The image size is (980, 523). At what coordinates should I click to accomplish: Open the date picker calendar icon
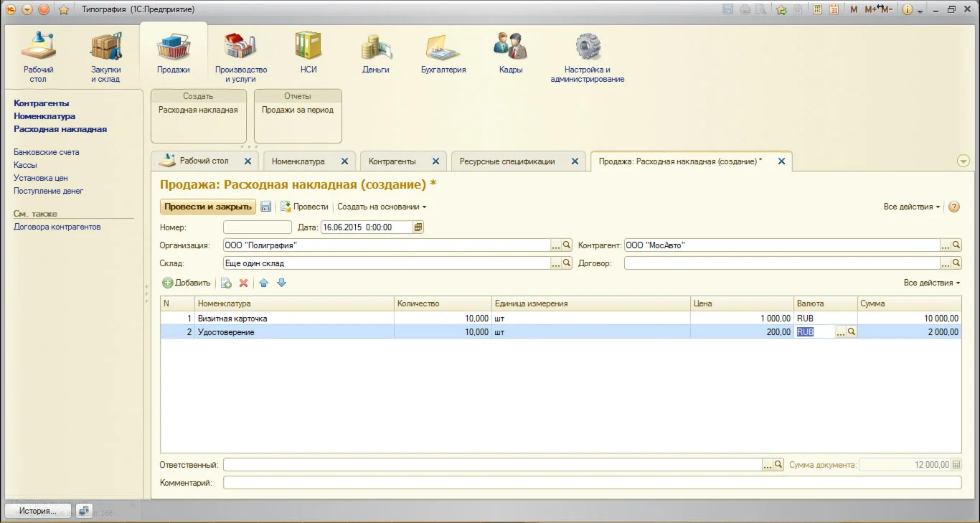[419, 227]
